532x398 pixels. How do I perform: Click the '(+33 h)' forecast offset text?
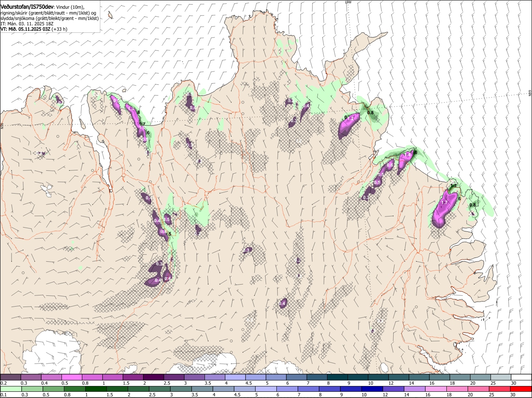(x=60, y=29)
